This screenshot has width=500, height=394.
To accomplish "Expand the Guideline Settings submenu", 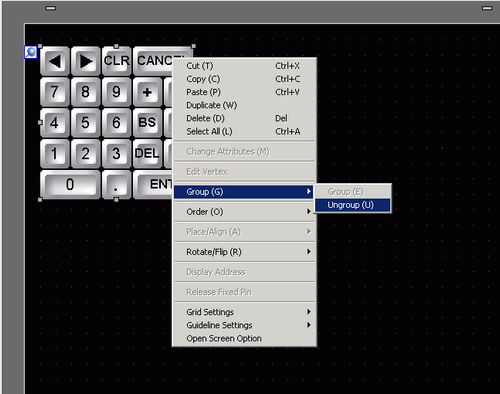I will pyautogui.click(x=244, y=325).
